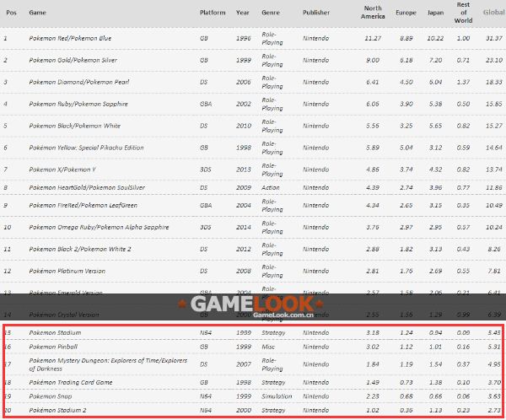Viewport: 506px width, 420px height.
Task: Sort by Year column header
Action: 242,13
